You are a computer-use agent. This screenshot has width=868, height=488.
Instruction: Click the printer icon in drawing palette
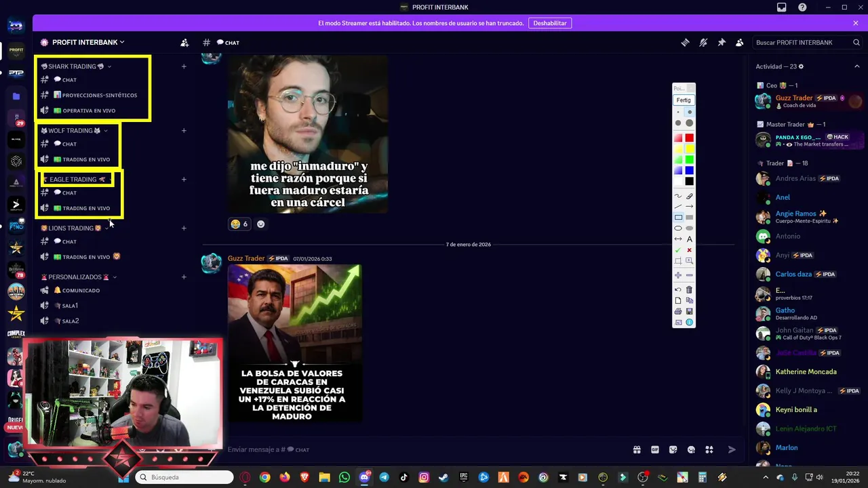coord(678,311)
